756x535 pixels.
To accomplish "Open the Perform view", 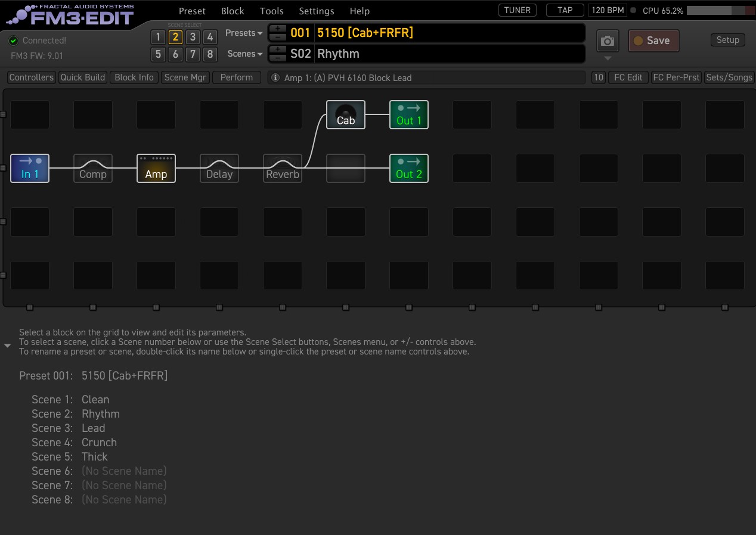I will [237, 77].
